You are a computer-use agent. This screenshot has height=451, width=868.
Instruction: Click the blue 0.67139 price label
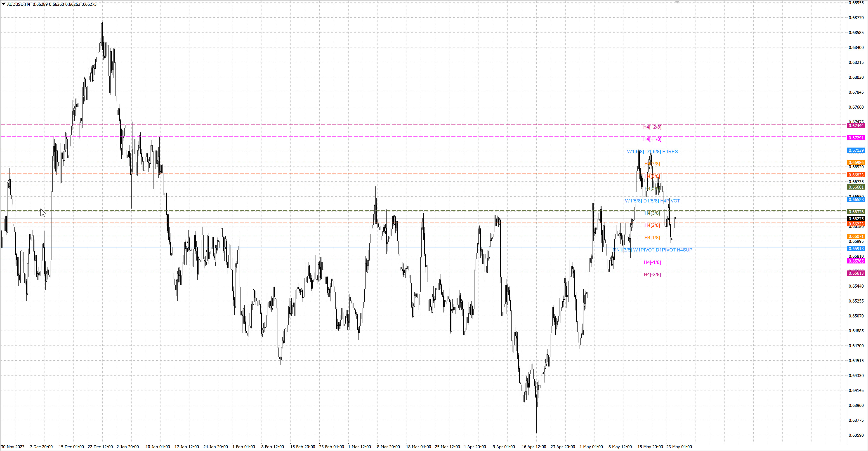(x=856, y=150)
